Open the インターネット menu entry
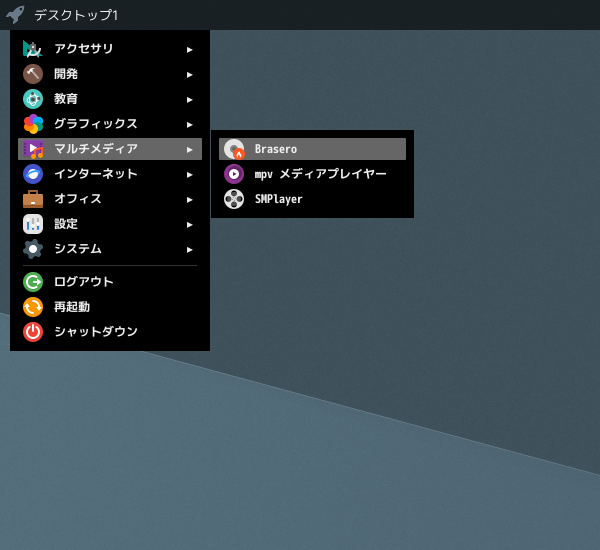This screenshot has height=550, width=600. pyautogui.click(x=110, y=174)
